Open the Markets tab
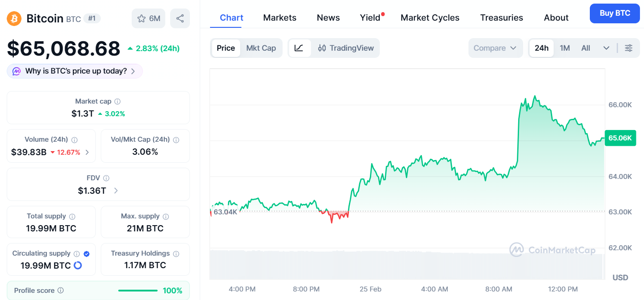Image resolution: width=644 pixels, height=300 pixels. [279, 17]
